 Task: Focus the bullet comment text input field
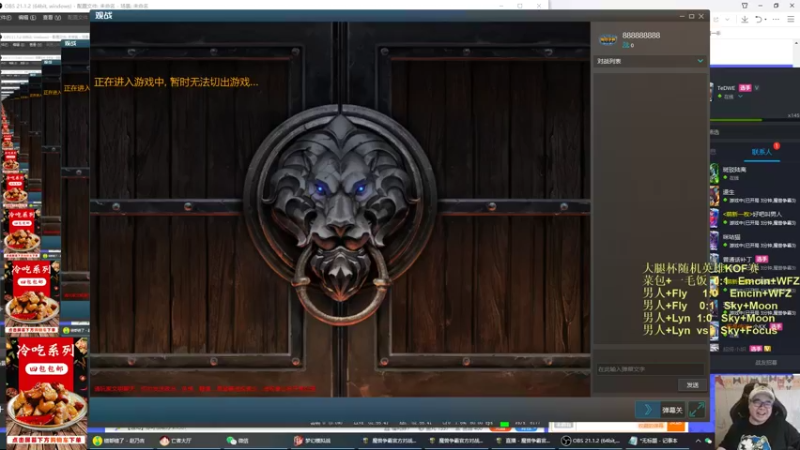click(650, 369)
